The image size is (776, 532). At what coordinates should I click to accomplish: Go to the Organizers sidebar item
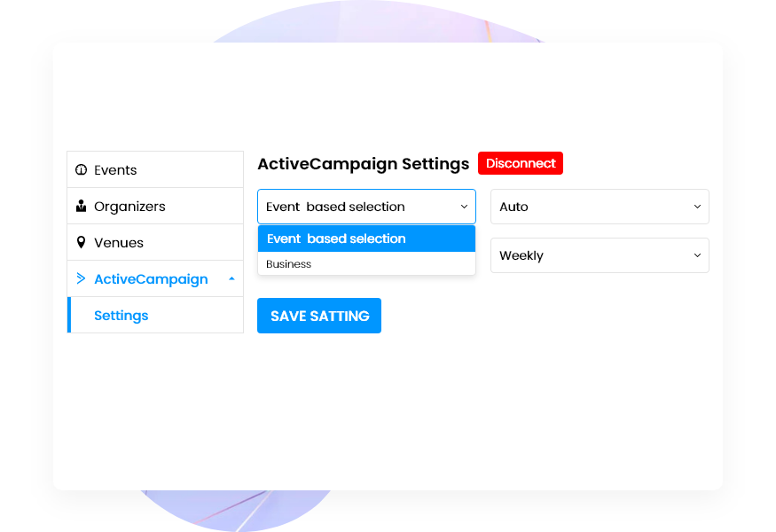click(x=155, y=206)
